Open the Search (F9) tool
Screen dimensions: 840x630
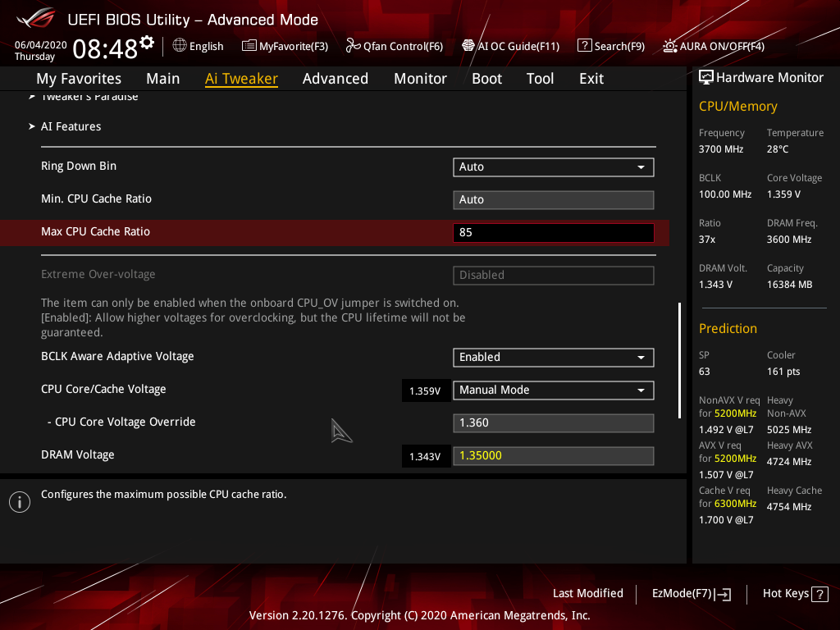tap(611, 46)
